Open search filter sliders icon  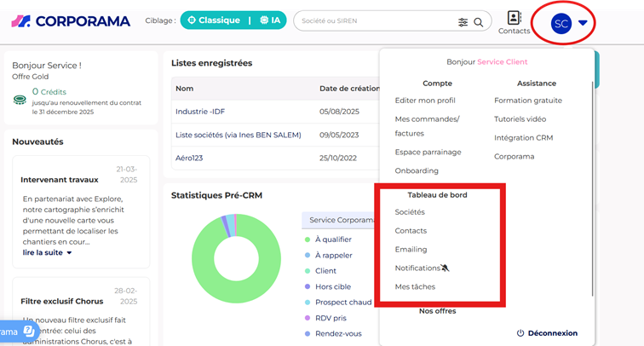pyautogui.click(x=463, y=22)
